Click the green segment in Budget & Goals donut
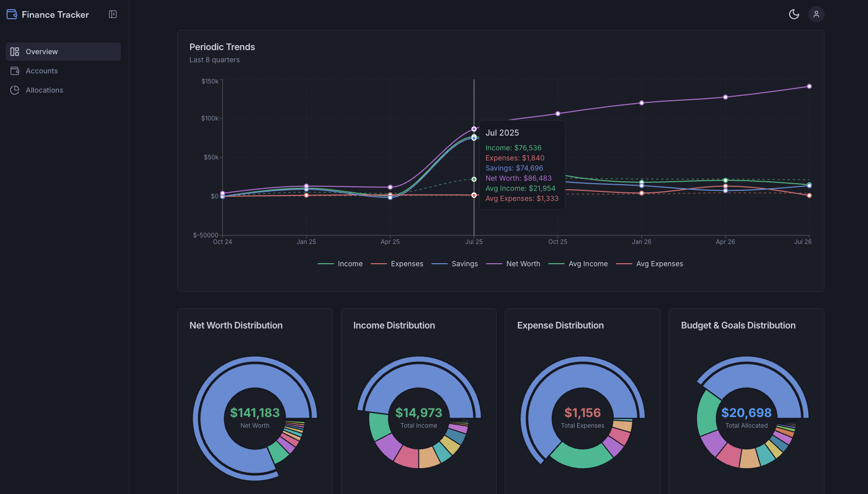This screenshot has width=868, height=494. click(x=708, y=415)
